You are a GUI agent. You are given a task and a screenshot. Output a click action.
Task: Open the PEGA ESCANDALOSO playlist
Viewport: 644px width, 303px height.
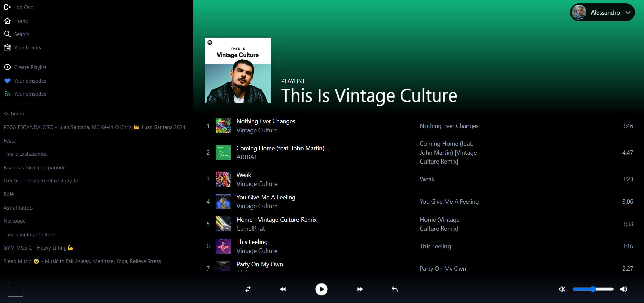point(95,127)
